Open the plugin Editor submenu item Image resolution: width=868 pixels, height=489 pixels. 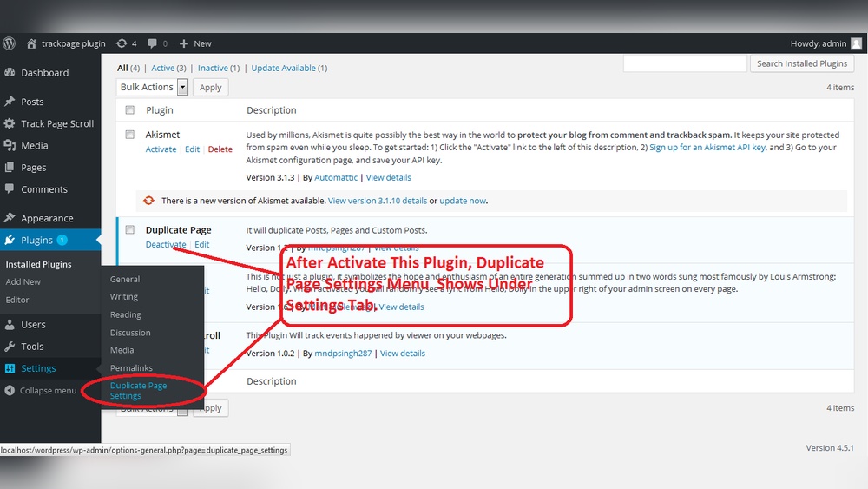[17, 300]
